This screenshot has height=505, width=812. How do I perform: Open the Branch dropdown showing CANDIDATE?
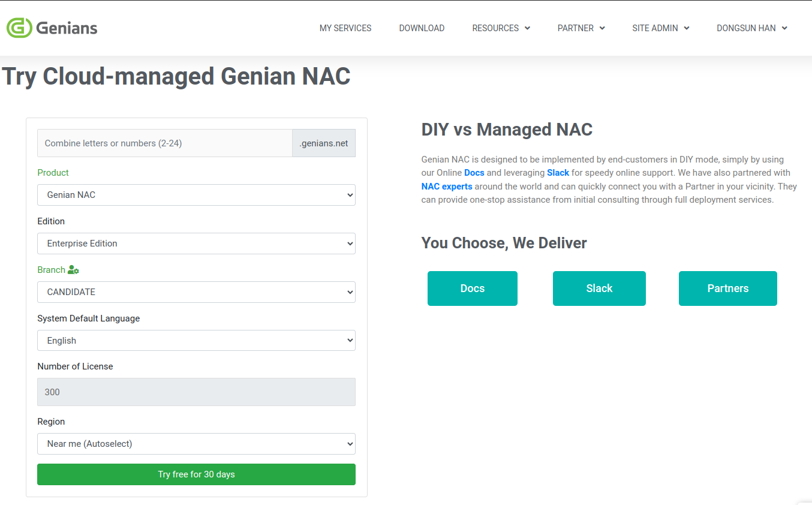196,291
